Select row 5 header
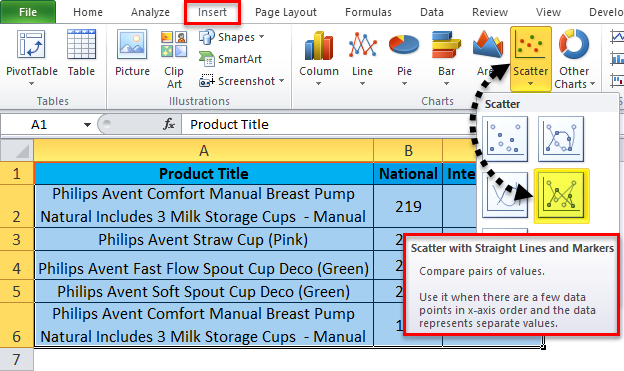This screenshot has width=624, height=371. click(17, 291)
